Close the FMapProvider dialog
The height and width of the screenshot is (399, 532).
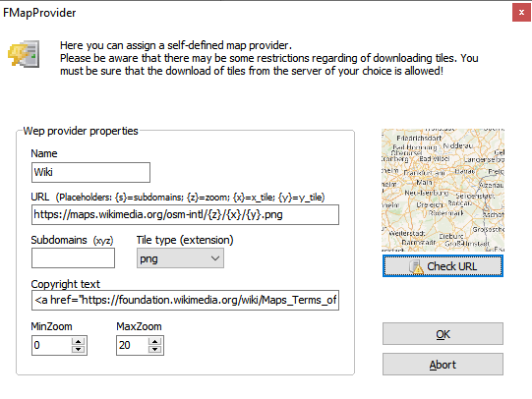click(521, 13)
